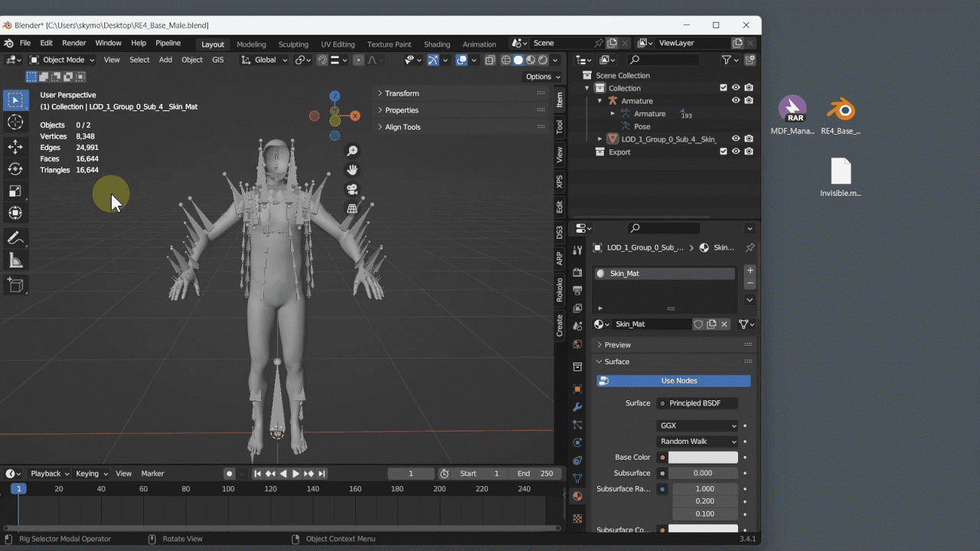Screen dimensions: 980x551
Task: Select the Scale tool
Action: pyautogui.click(x=15, y=191)
